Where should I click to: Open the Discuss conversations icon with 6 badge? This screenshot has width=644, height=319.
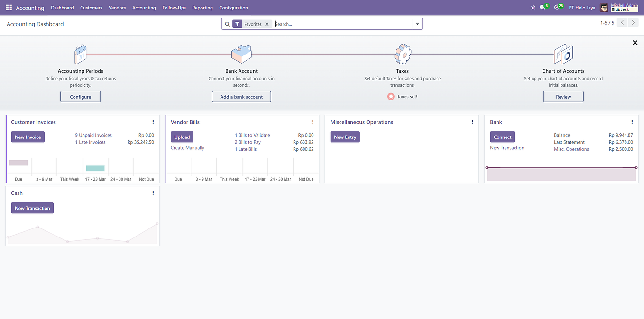click(542, 8)
